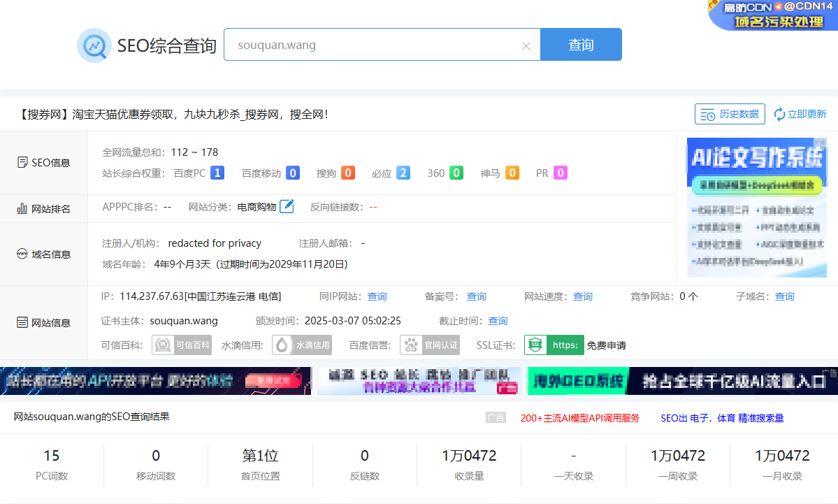Click the 证书主体 souquan.wang value
The height and width of the screenshot is (504, 838).
(x=184, y=321)
